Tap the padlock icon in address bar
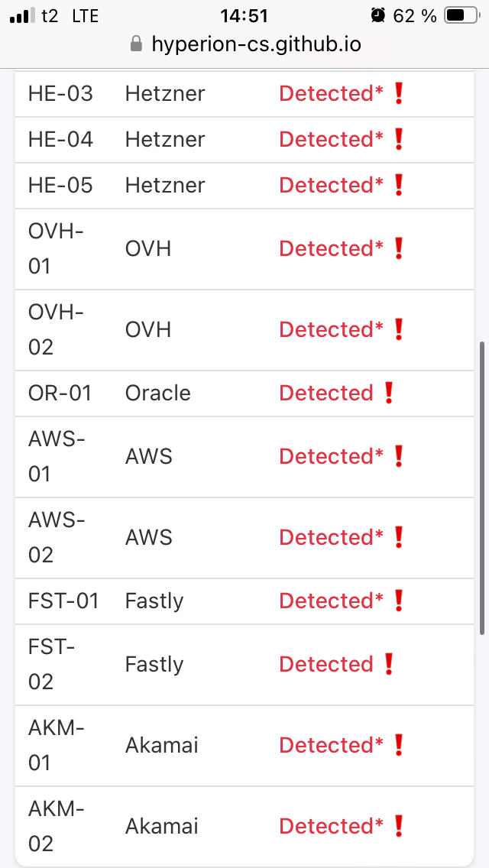The height and width of the screenshot is (868, 489). (x=137, y=44)
